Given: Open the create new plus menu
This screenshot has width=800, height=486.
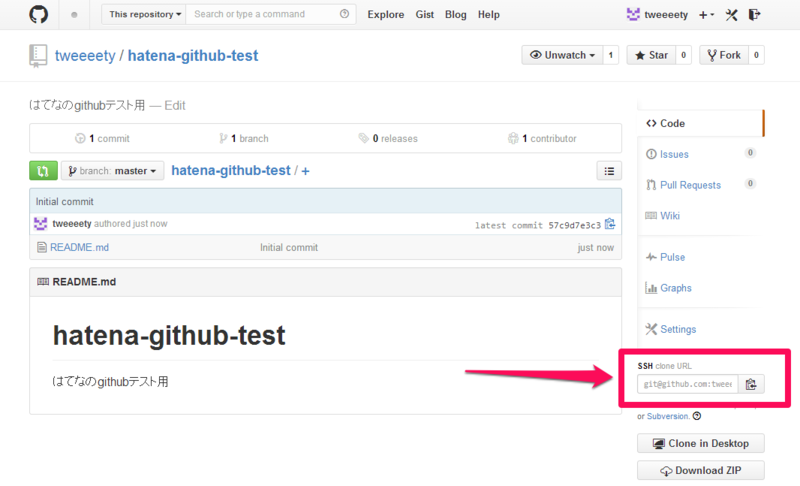Looking at the screenshot, I should 706,15.
